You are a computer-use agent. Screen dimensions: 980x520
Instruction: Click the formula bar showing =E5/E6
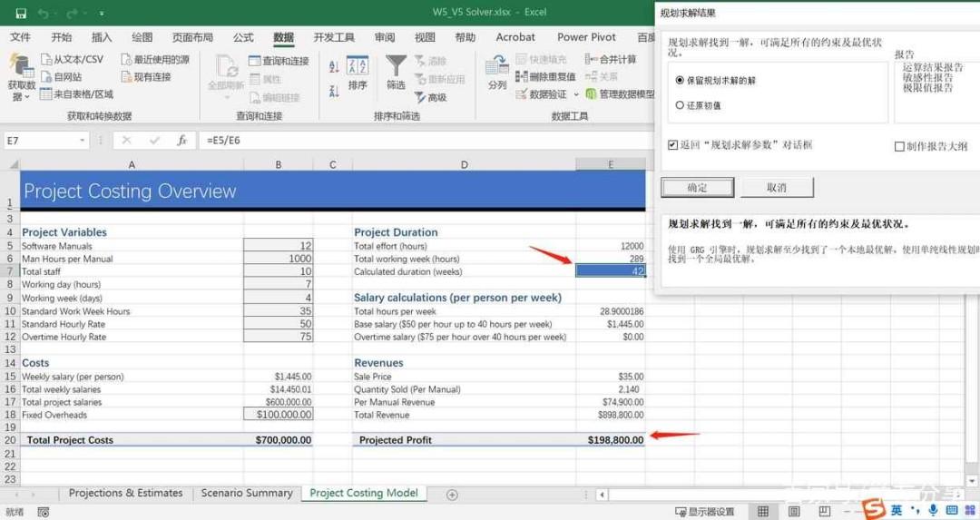pos(425,141)
